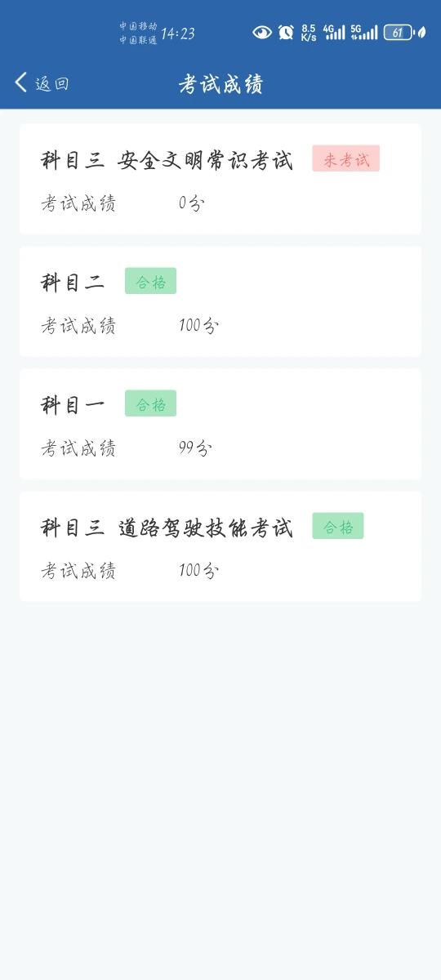Tap the alarm clock status icon
441x980 pixels.
click(286, 33)
